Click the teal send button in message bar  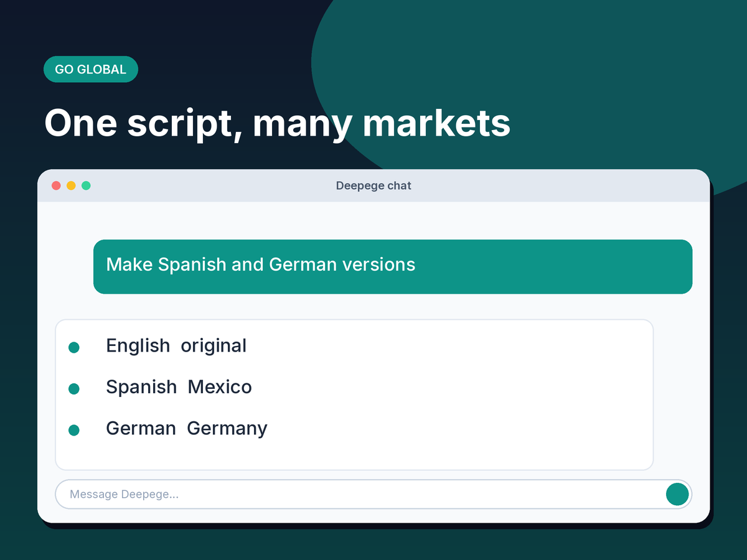(677, 494)
